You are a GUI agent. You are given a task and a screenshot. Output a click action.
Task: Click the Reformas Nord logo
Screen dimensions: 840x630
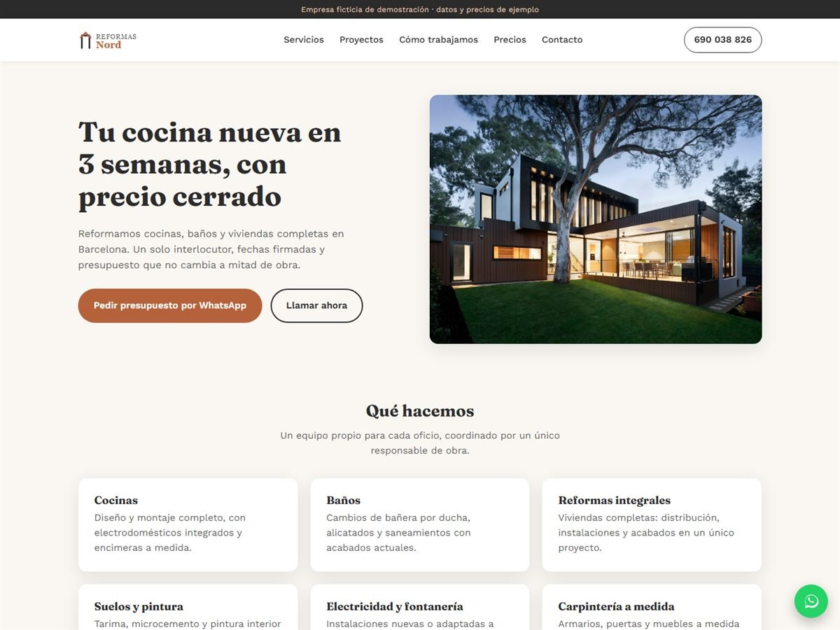(108, 40)
